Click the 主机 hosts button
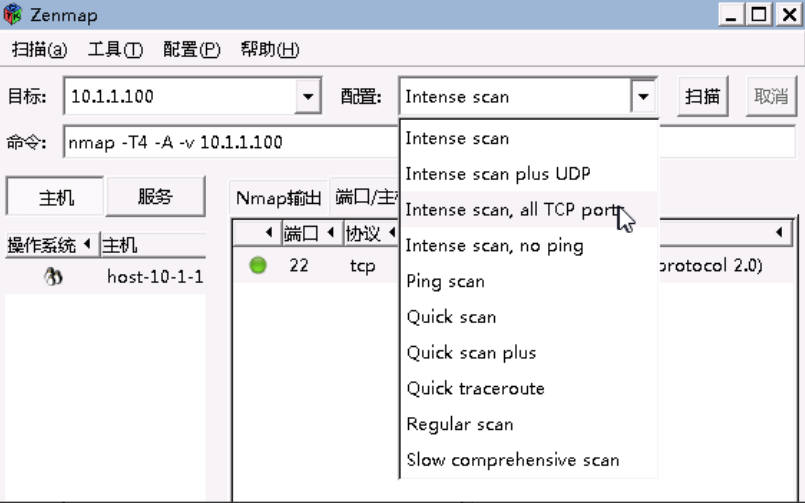Image resolution: width=805 pixels, height=503 pixels. click(x=55, y=197)
